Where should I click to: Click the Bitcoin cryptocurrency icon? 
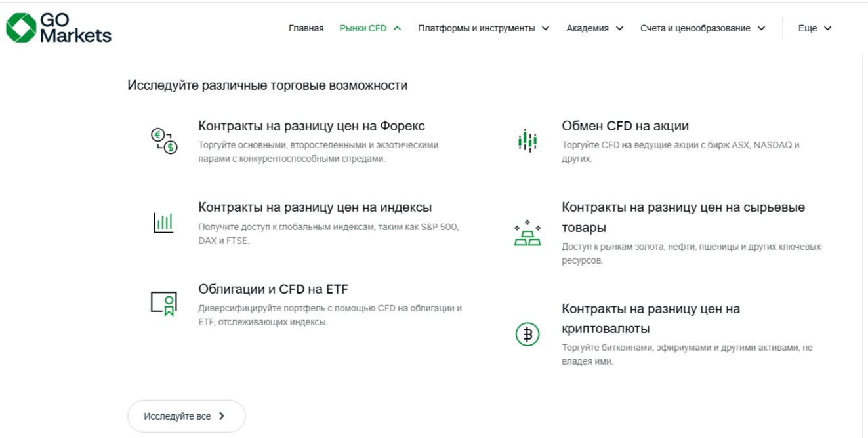[x=527, y=334]
